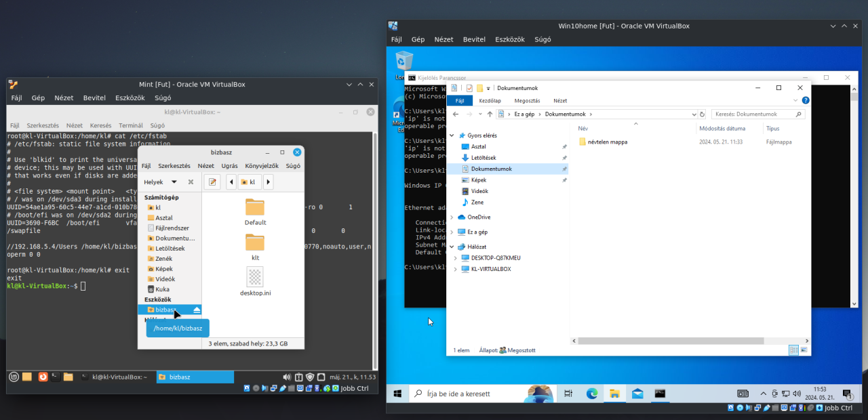Expand the Gyors elérés tree node
This screenshot has width=868, height=420.
click(x=452, y=135)
